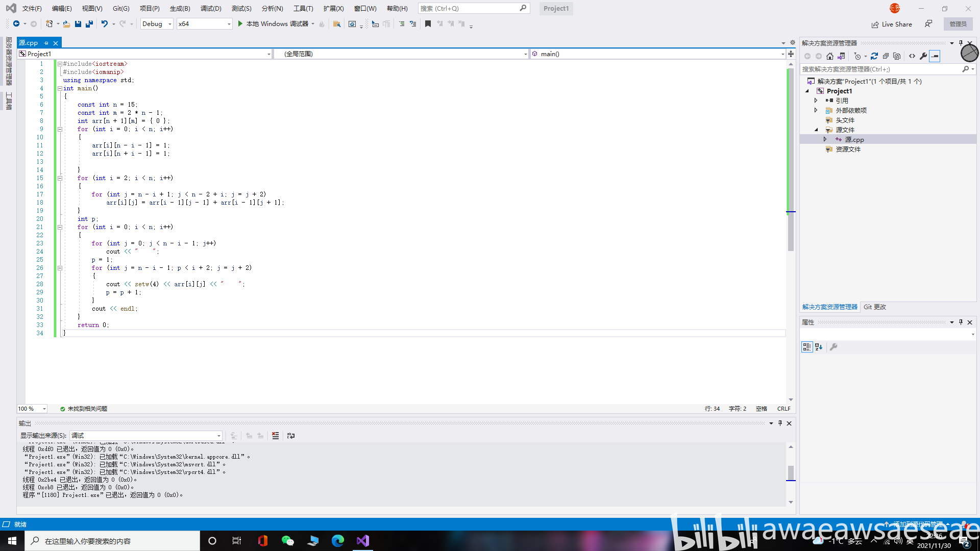
Task: Launch Microsoft Edge from the taskbar
Action: click(x=338, y=540)
